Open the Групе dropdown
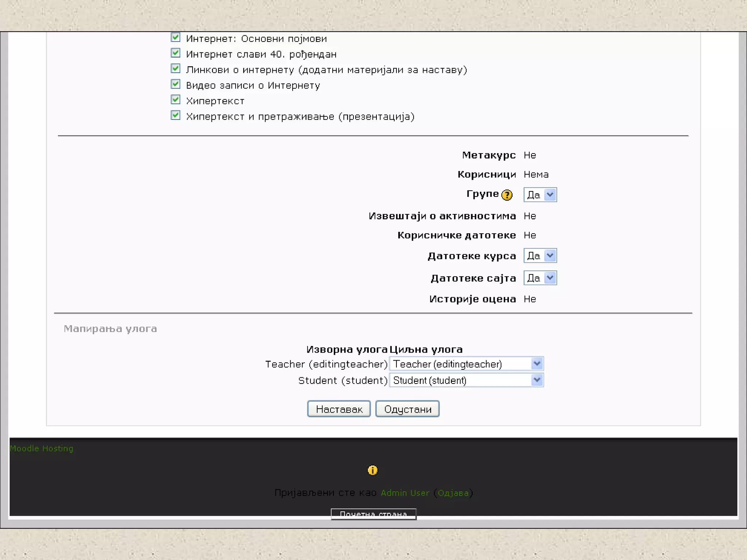 (x=540, y=195)
